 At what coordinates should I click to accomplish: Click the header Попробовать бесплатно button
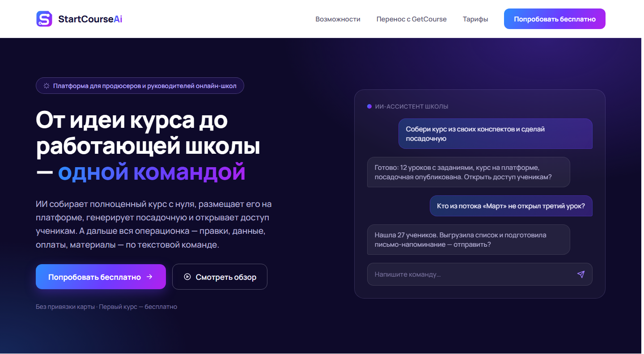pyautogui.click(x=555, y=19)
